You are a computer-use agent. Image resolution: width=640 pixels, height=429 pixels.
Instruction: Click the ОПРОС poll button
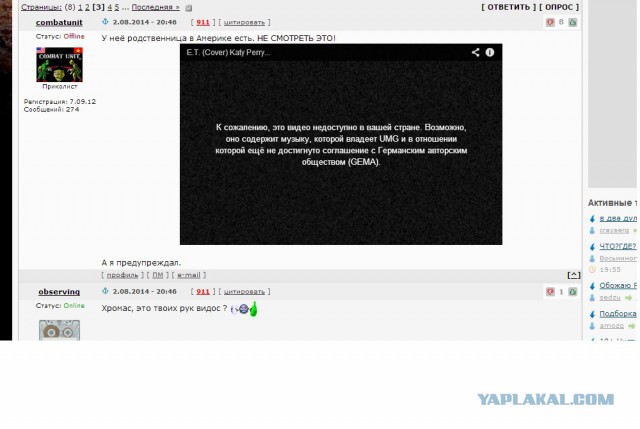pos(559,7)
